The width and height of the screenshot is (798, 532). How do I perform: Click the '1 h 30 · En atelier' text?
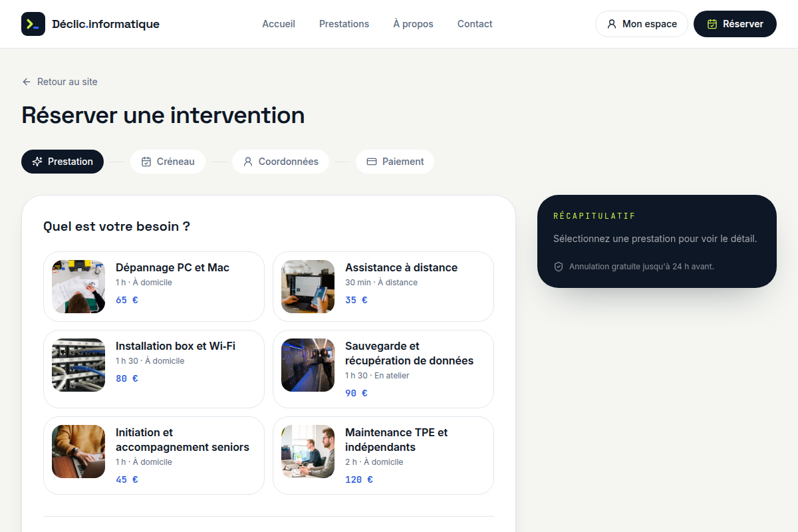[x=377, y=376]
